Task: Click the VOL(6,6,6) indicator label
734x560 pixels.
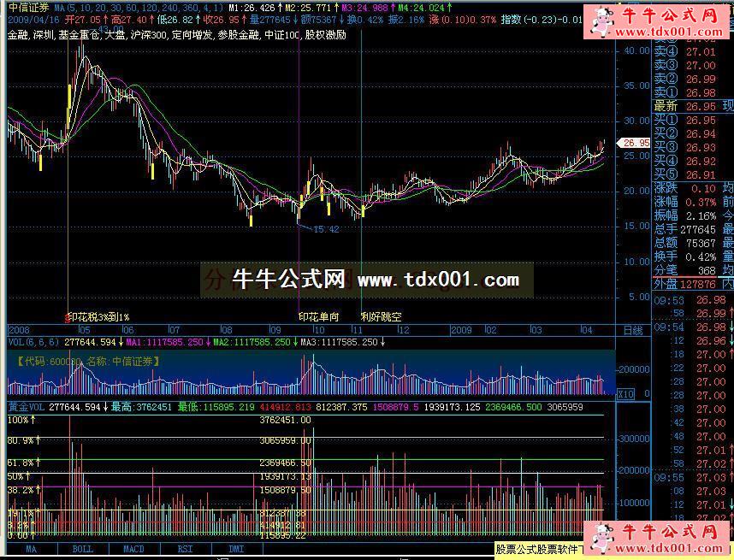Action: [x=33, y=342]
